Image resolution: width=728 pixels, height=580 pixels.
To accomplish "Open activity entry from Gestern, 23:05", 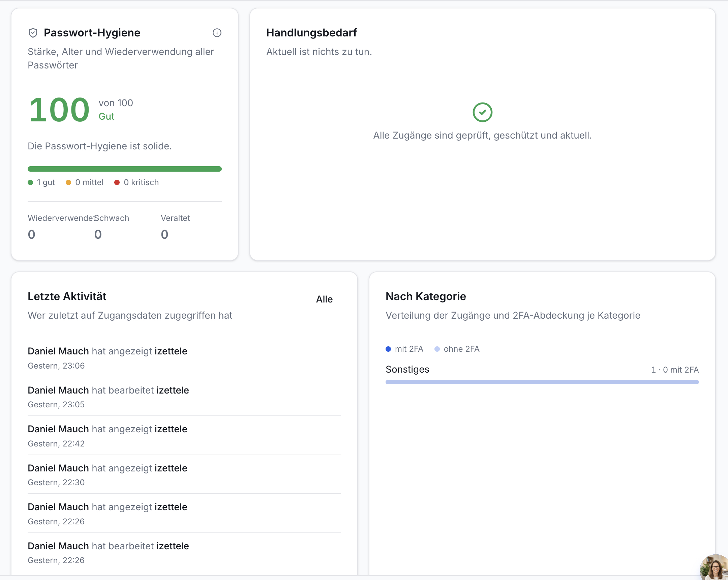I will click(184, 397).
